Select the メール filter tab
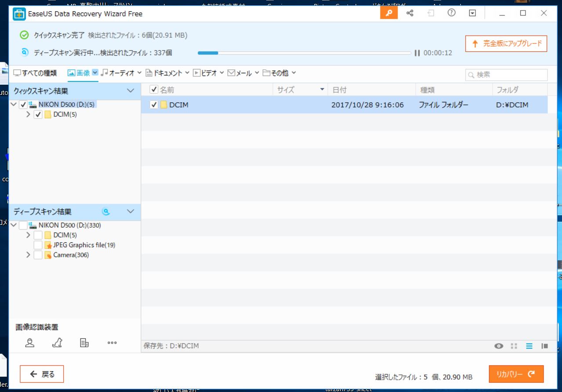 [x=240, y=73]
